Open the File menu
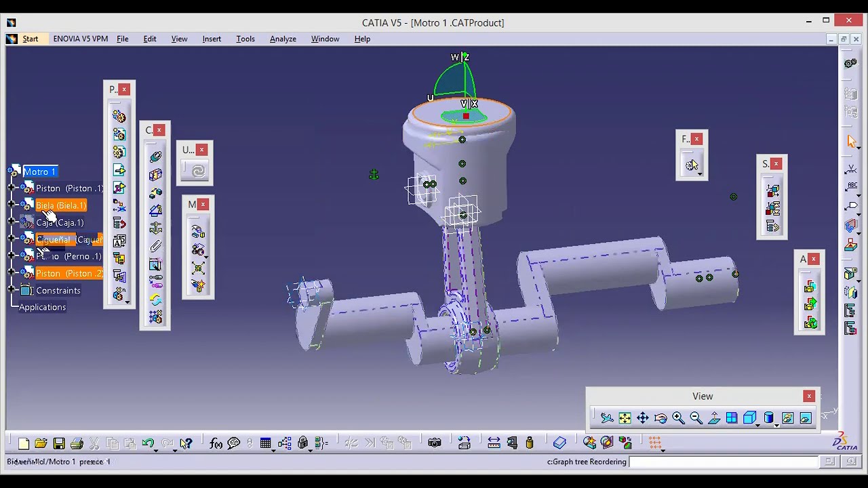868x488 pixels. click(123, 39)
